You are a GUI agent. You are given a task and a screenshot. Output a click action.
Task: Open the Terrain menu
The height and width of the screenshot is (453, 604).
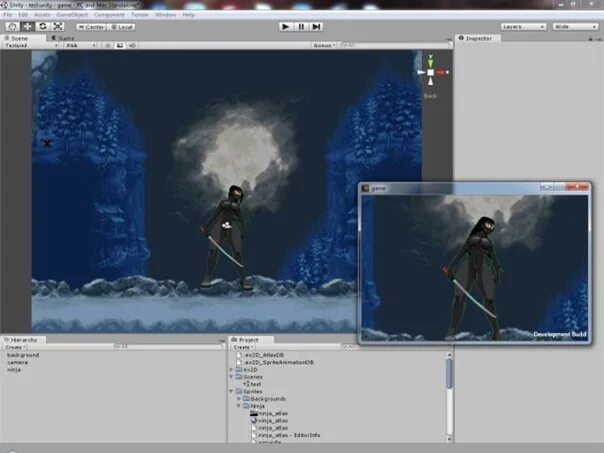(x=140, y=15)
